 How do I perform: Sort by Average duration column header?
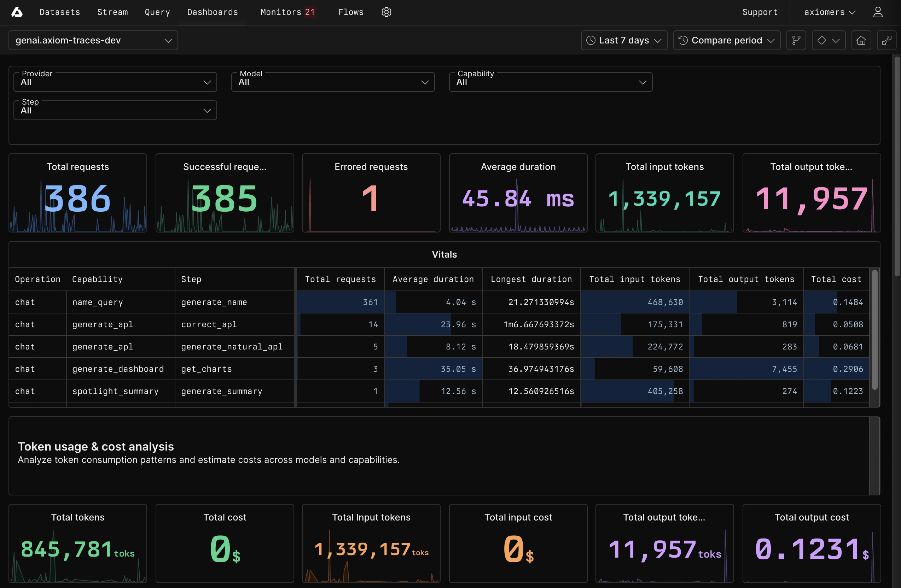[433, 279]
